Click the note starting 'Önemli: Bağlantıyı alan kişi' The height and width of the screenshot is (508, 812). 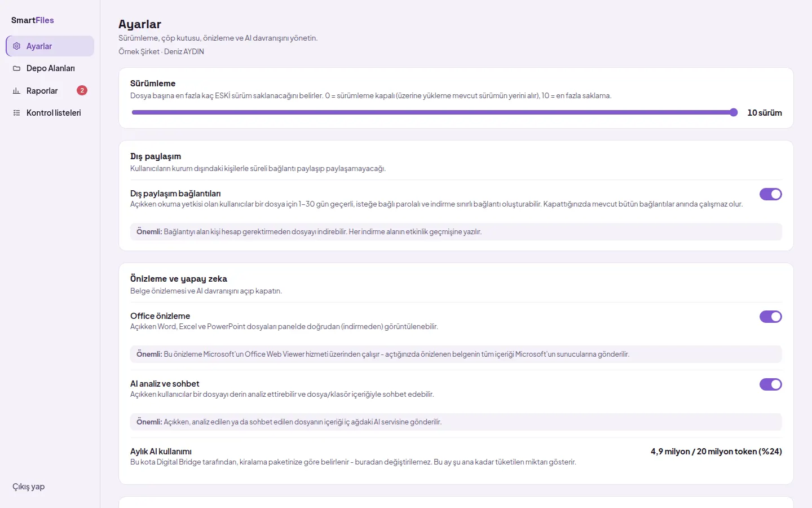456,232
